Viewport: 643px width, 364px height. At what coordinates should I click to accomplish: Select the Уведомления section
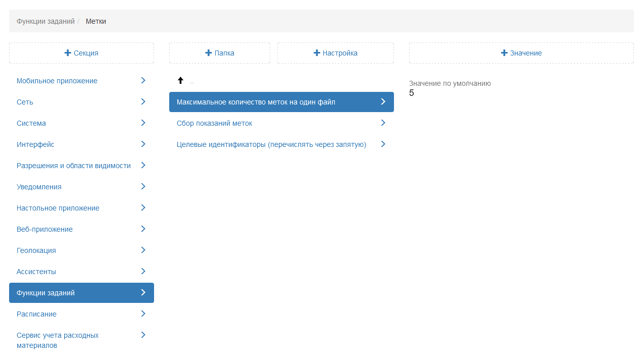(39, 187)
